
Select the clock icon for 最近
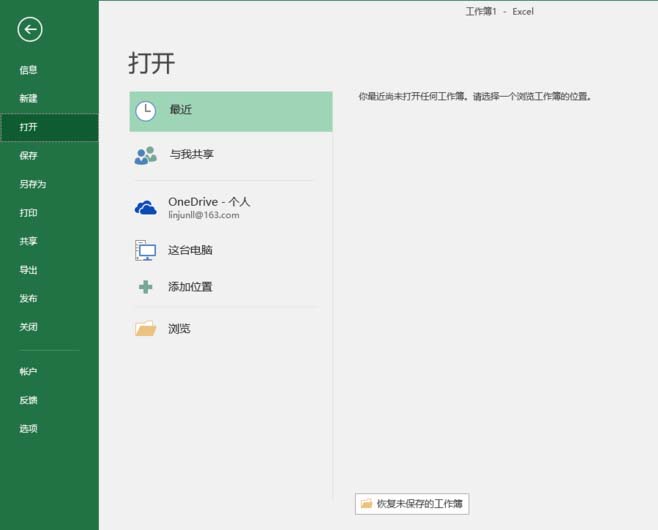tap(146, 111)
